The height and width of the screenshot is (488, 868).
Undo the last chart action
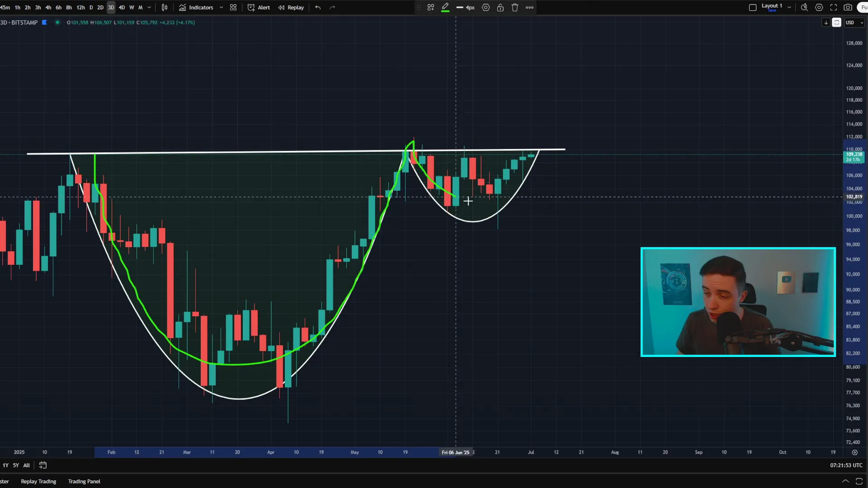click(318, 8)
